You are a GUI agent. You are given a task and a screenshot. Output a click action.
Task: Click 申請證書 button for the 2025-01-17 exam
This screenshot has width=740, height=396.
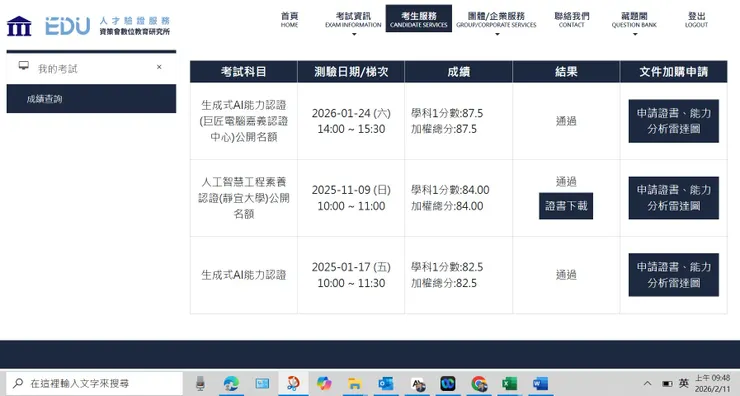[x=673, y=275]
